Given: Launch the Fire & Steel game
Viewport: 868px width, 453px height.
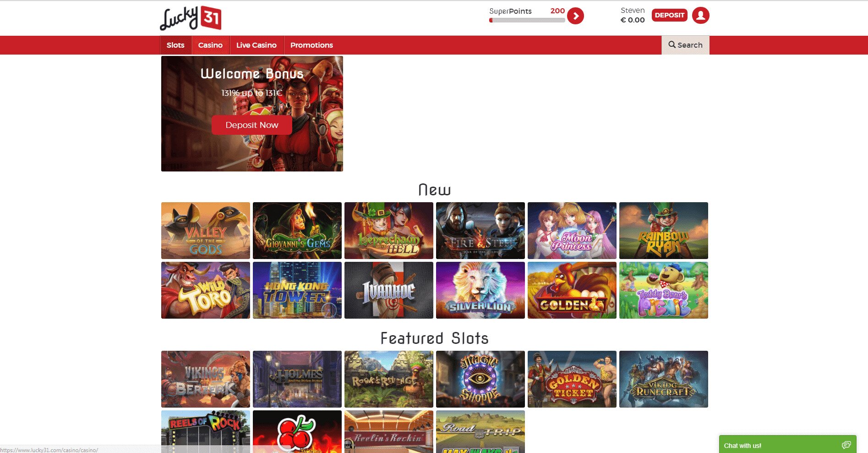Looking at the screenshot, I should pos(480,231).
